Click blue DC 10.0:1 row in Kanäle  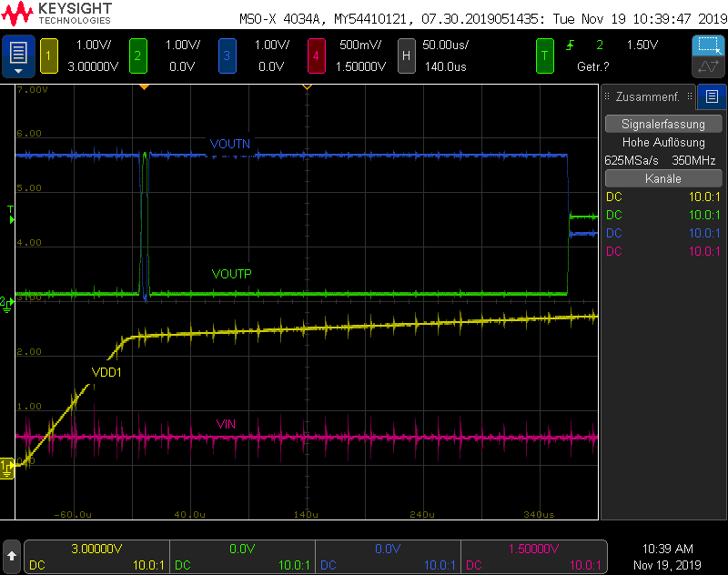tap(663, 233)
